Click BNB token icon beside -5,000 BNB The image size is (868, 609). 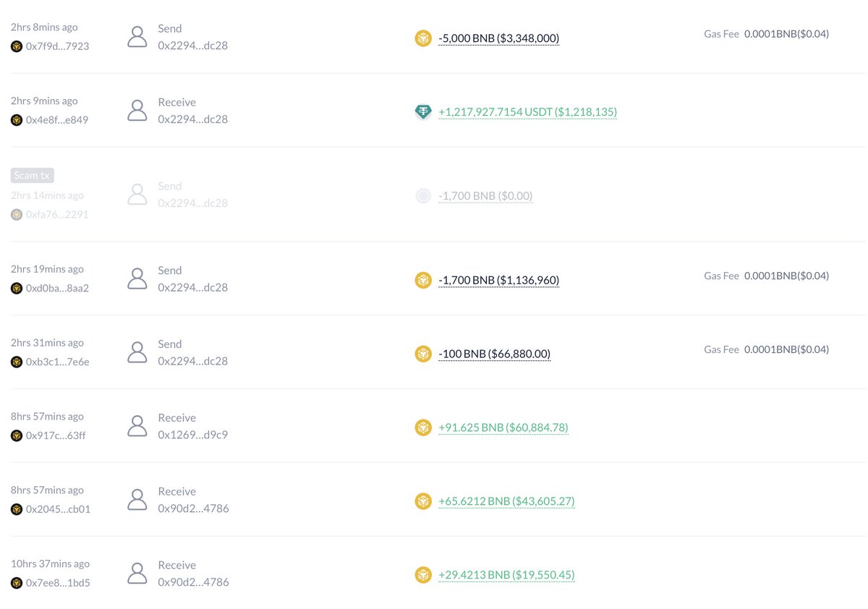[423, 38]
